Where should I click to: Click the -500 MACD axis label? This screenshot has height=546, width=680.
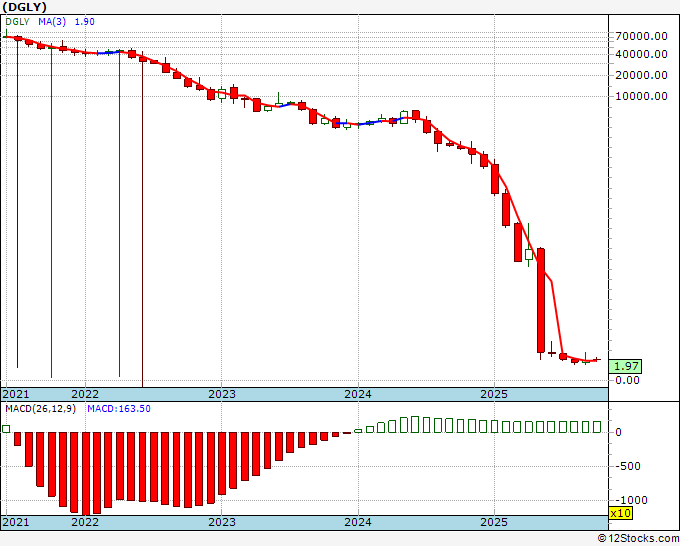coord(628,466)
